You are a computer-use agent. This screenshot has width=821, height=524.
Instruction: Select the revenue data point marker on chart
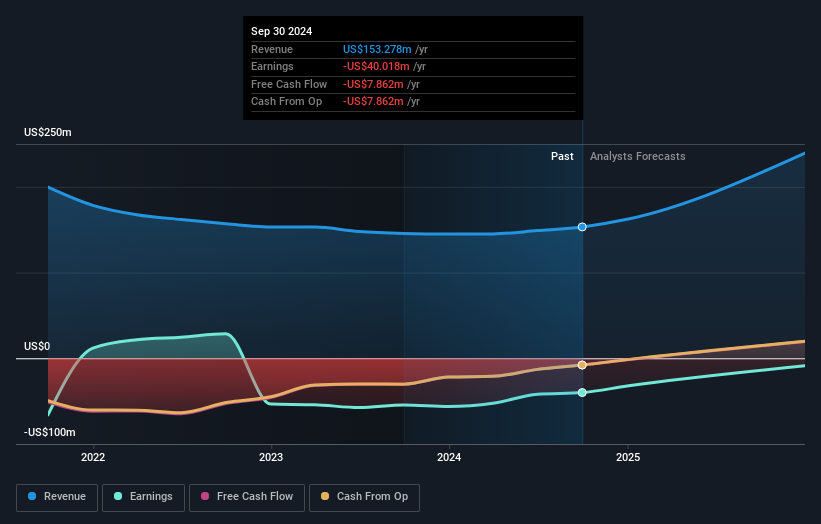tap(582, 227)
